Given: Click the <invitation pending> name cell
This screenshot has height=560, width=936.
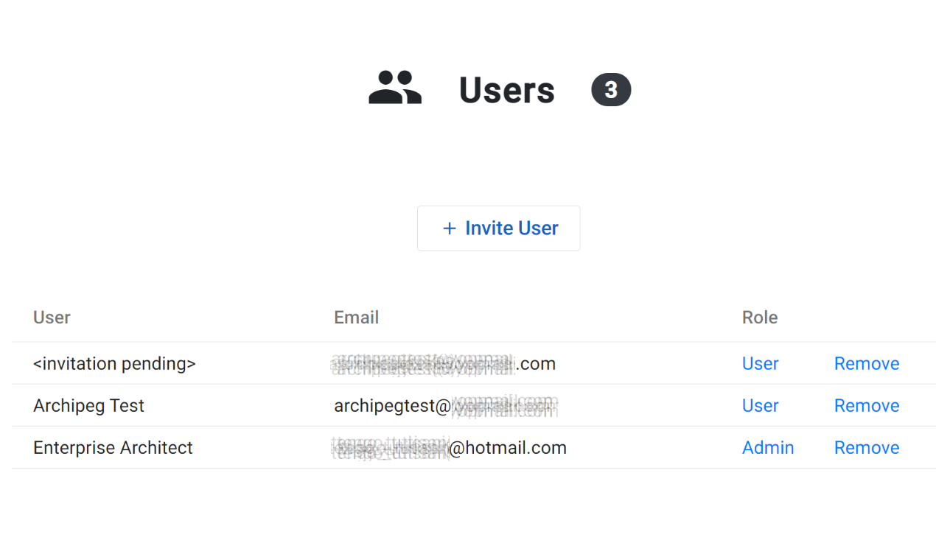Looking at the screenshot, I should coord(114,364).
